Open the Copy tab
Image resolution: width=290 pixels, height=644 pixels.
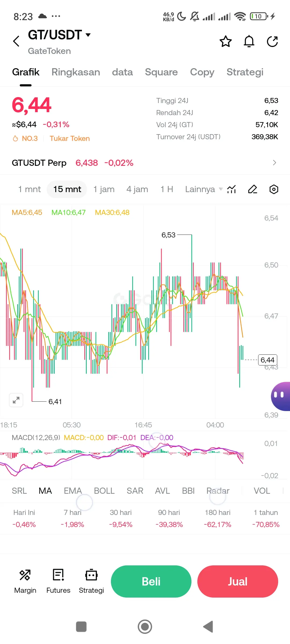[x=202, y=72]
